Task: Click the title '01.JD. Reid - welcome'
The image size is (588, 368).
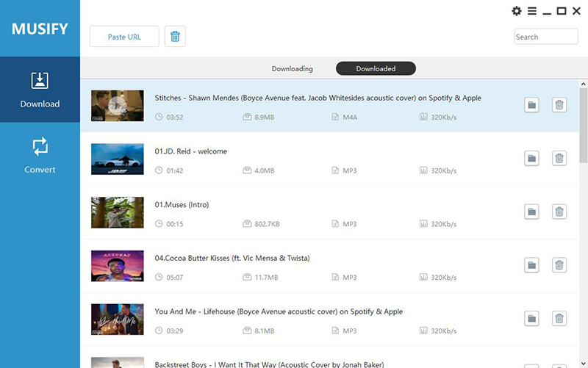Action: point(191,151)
